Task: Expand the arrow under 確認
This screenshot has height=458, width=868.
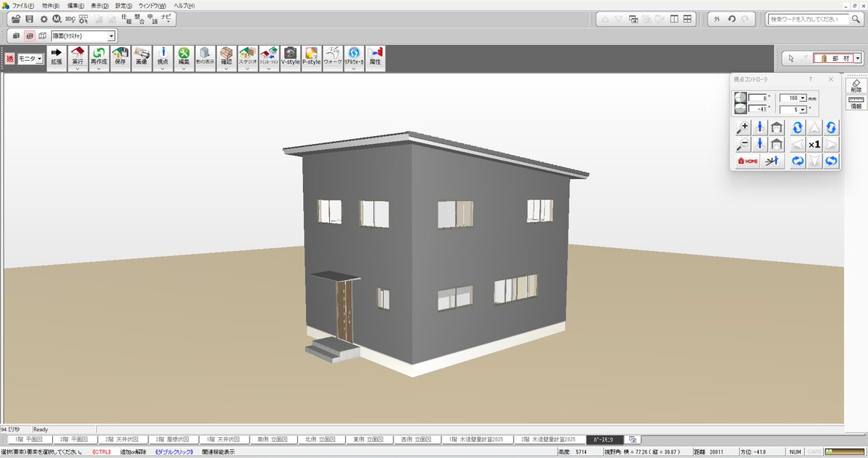Action: tap(226, 69)
